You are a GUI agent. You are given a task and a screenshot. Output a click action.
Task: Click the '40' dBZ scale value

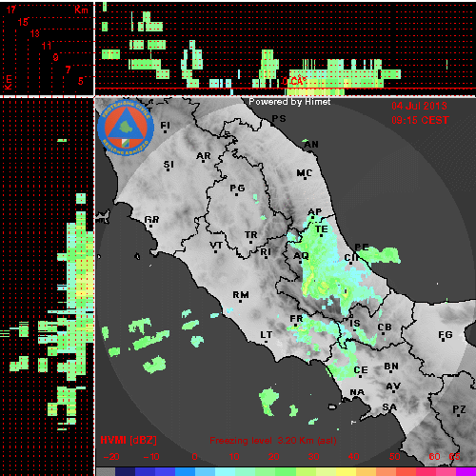354,457
